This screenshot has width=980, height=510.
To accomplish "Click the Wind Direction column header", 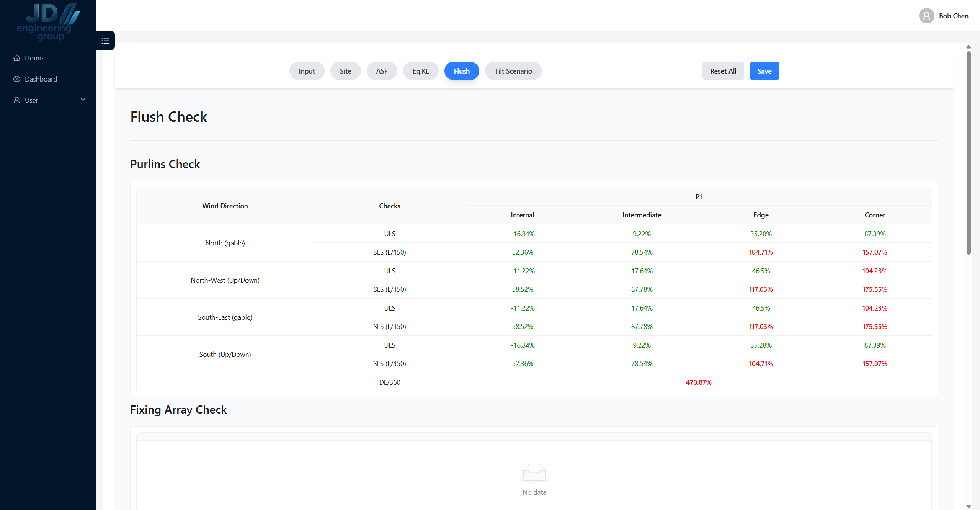I will (x=225, y=206).
